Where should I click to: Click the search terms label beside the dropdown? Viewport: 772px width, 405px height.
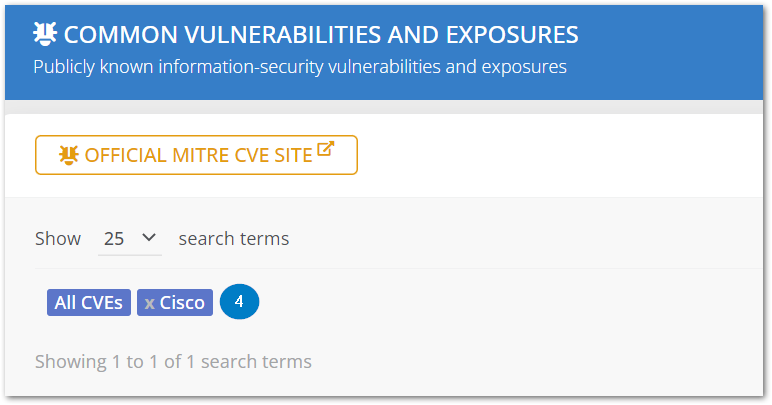click(233, 238)
